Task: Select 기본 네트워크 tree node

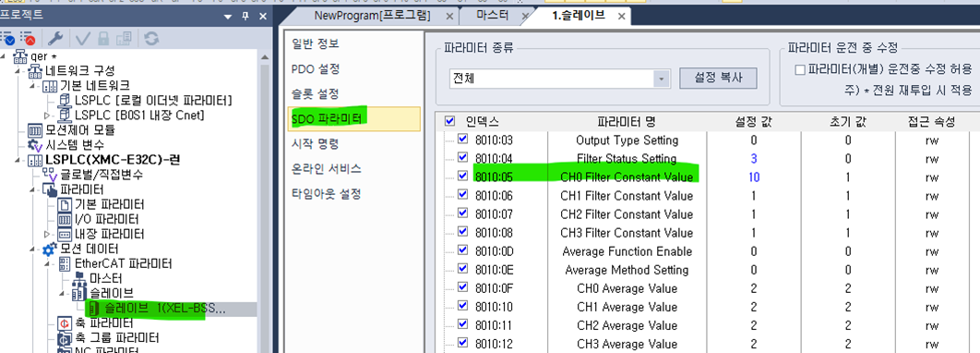Action: 94,85
